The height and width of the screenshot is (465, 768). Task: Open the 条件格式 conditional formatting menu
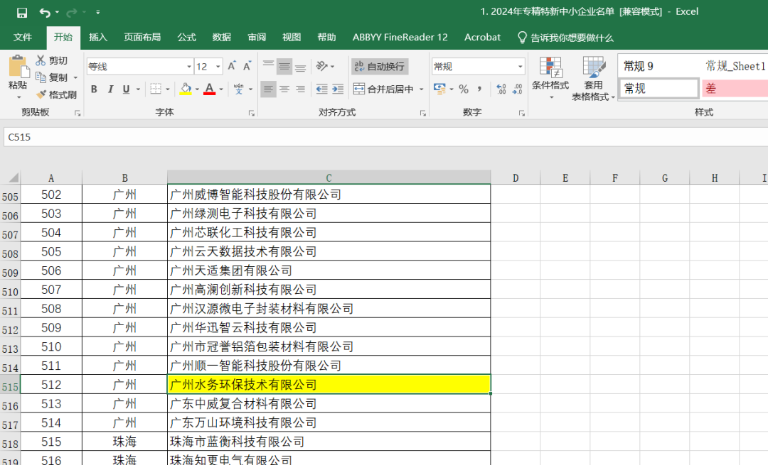pos(551,77)
